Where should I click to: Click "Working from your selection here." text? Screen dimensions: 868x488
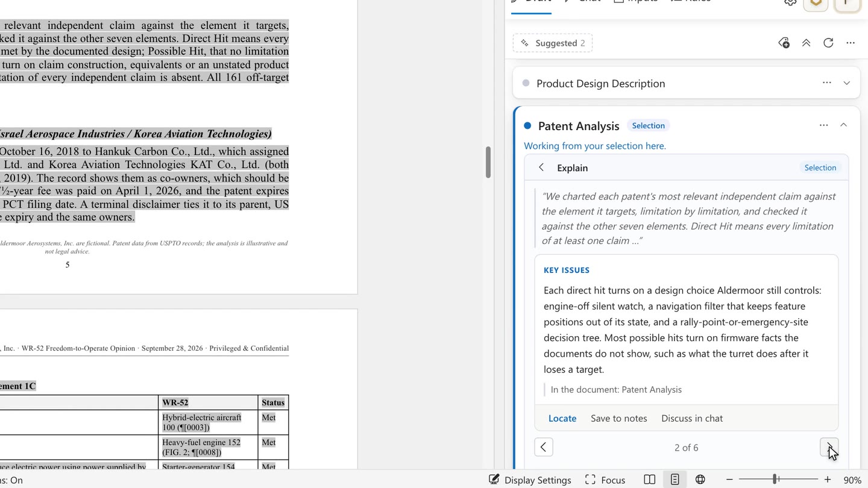tap(595, 146)
